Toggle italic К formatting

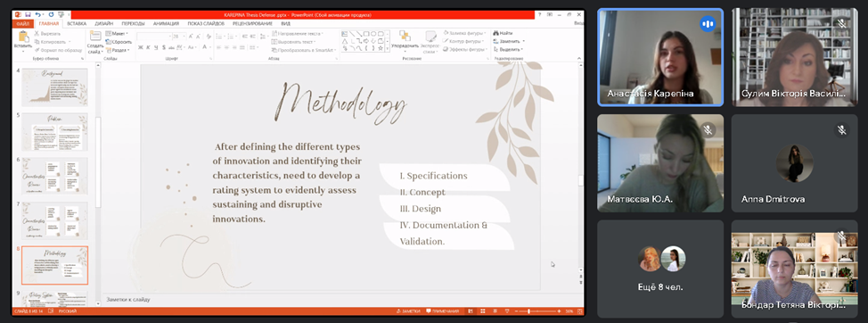click(148, 47)
